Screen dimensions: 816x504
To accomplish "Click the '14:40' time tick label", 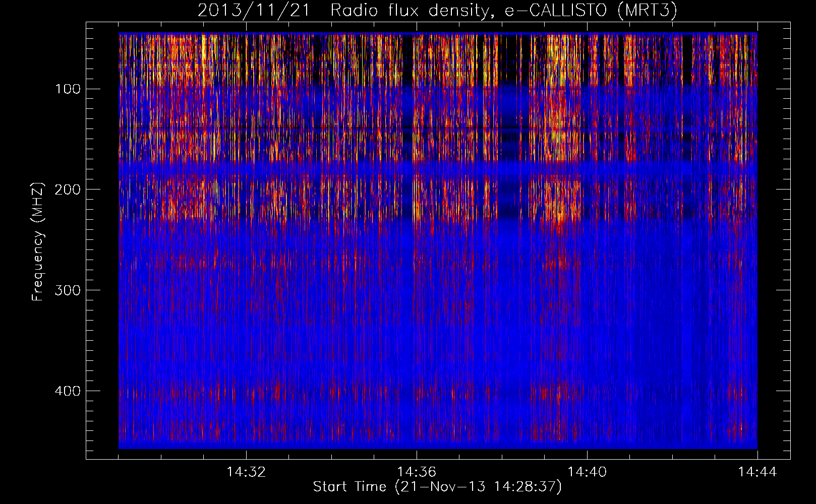I will (587, 472).
